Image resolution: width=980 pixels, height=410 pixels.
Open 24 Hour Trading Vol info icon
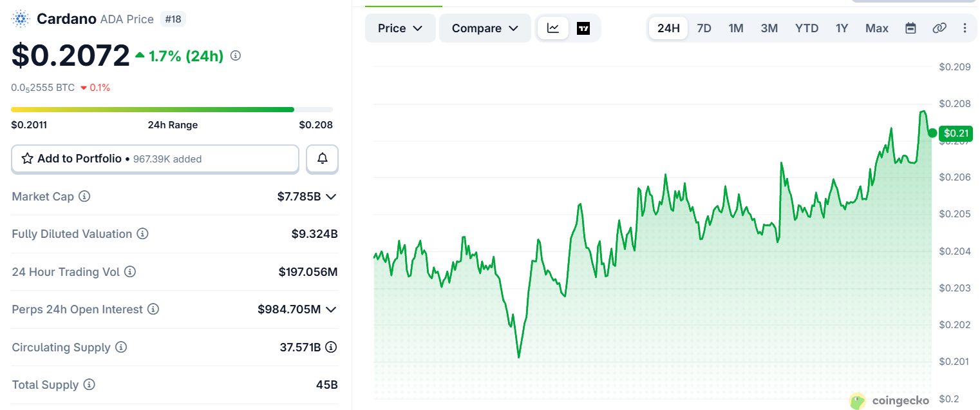[130, 272]
